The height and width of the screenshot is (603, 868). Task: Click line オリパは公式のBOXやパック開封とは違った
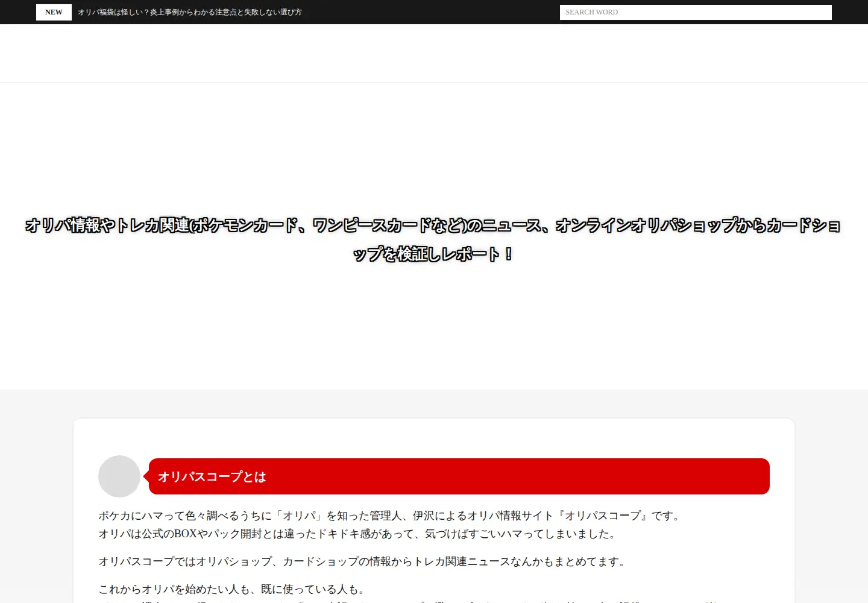[358, 534]
